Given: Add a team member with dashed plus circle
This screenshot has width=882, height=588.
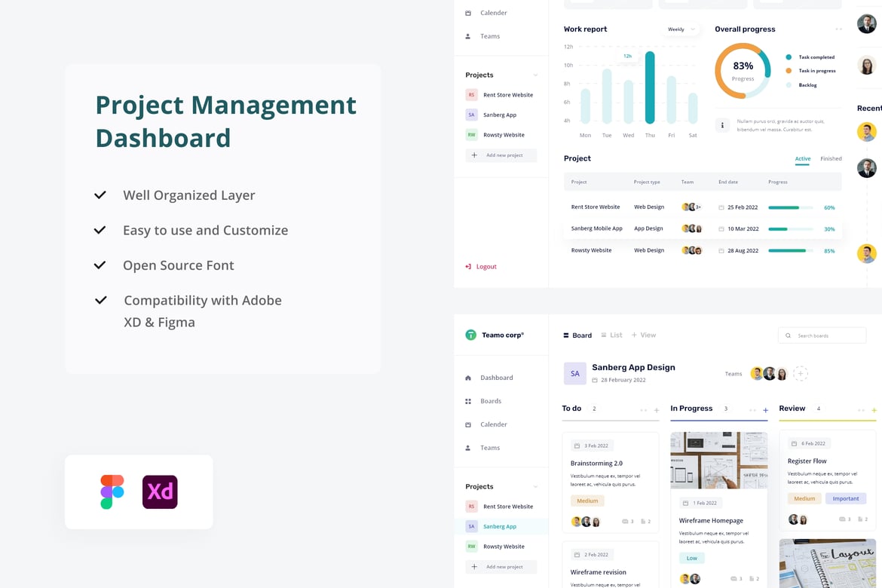Looking at the screenshot, I should [801, 373].
